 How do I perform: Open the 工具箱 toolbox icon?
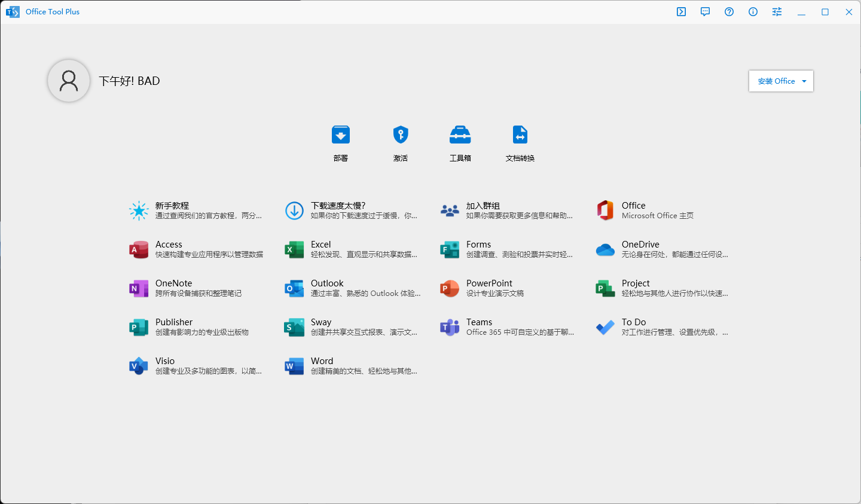point(460,135)
